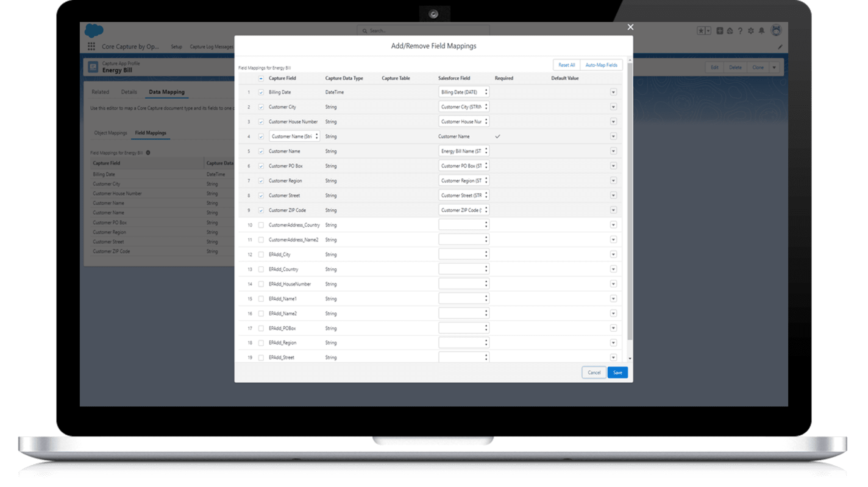Open Help using the question mark icon
Viewport: 868px width, 487px height.
(740, 31)
